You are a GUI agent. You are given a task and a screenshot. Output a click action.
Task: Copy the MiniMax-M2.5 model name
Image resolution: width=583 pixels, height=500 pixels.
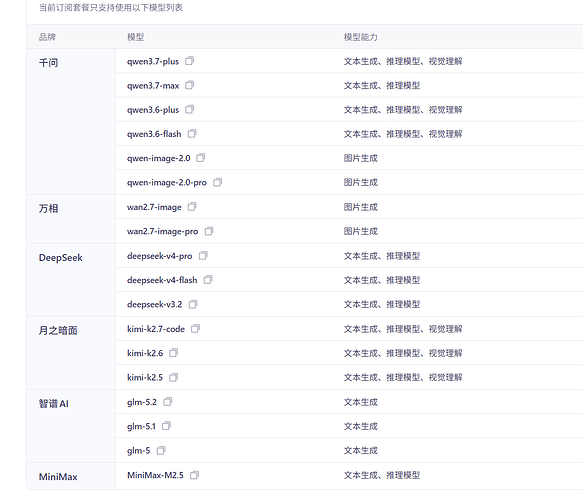tap(194, 475)
